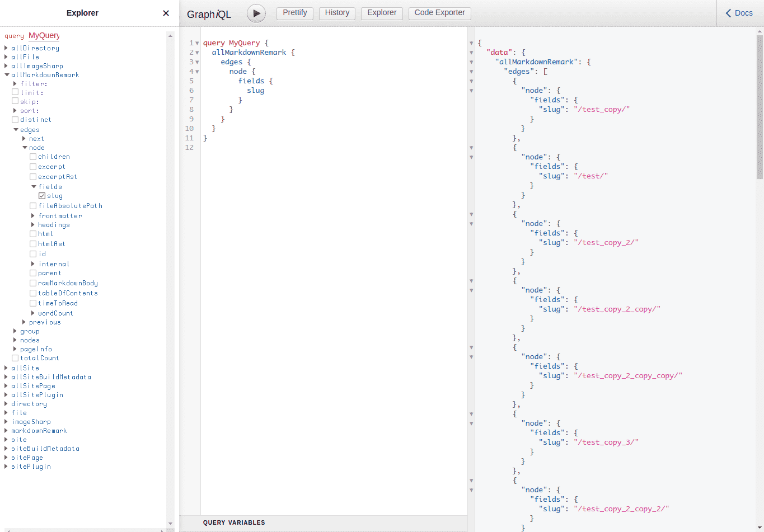
Task: Collapse the allMarkdownRemark tree item
Action: pos(6,75)
